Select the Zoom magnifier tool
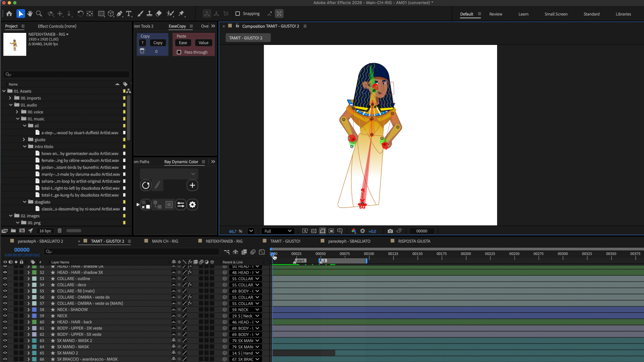 coord(39,14)
